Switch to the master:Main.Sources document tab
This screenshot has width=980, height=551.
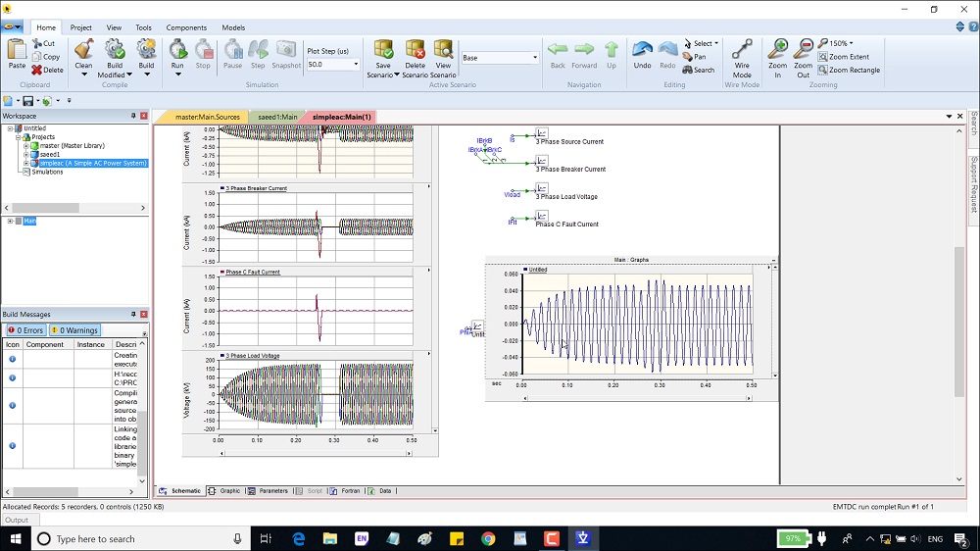tap(207, 117)
